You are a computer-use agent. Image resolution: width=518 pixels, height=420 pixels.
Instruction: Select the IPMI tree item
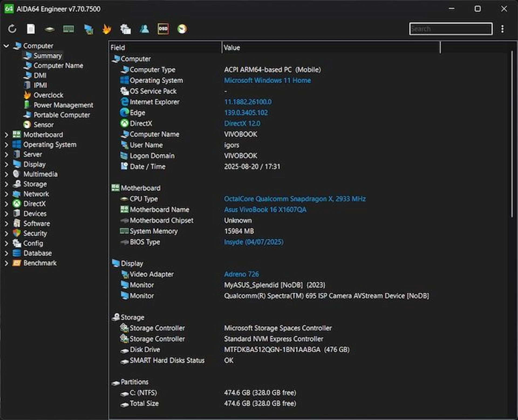40,85
